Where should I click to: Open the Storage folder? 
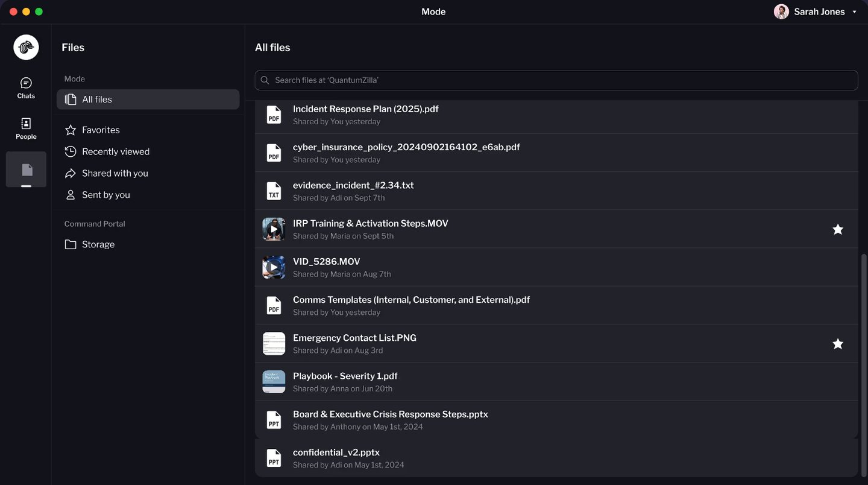pos(98,244)
